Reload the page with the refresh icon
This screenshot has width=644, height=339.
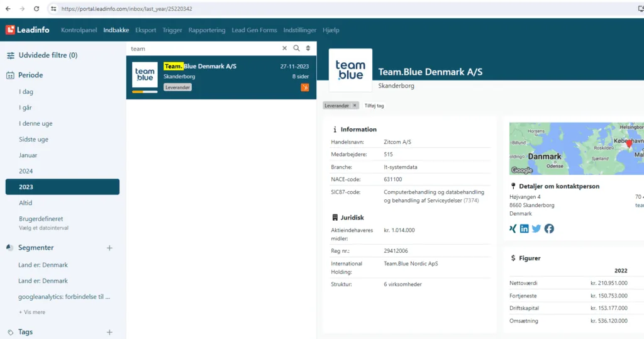36,9
